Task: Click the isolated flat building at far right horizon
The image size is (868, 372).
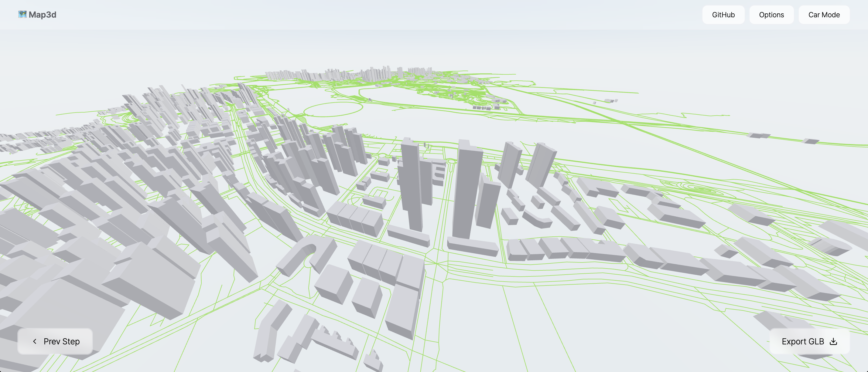Action: tap(810, 141)
